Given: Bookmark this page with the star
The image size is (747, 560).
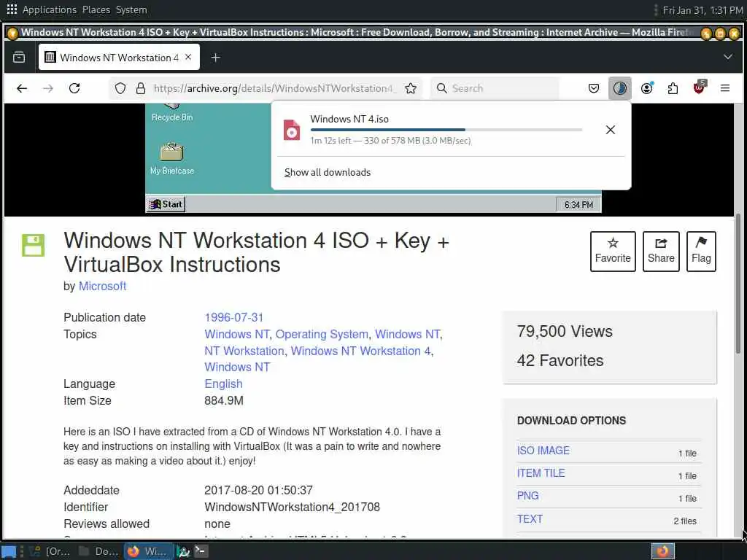Looking at the screenshot, I should click(411, 88).
